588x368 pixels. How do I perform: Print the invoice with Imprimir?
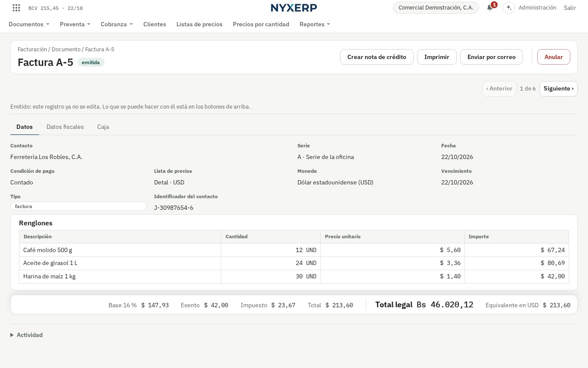point(437,57)
